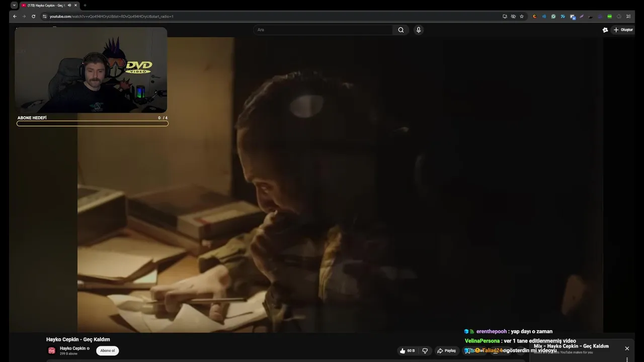Bookmark this page with the star
The image size is (644, 362).
[x=522, y=16]
